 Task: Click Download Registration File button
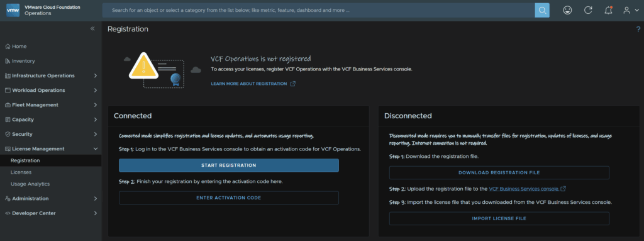pos(499,173)
